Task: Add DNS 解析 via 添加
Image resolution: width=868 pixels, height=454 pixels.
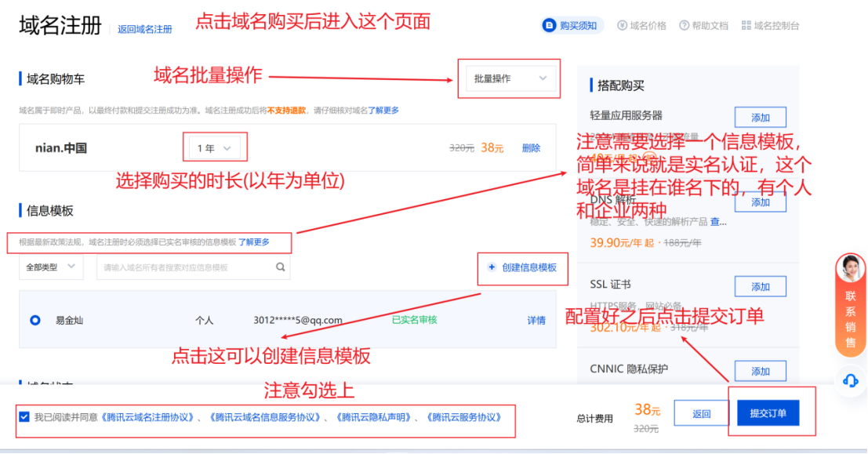Action: pos(761,202)
